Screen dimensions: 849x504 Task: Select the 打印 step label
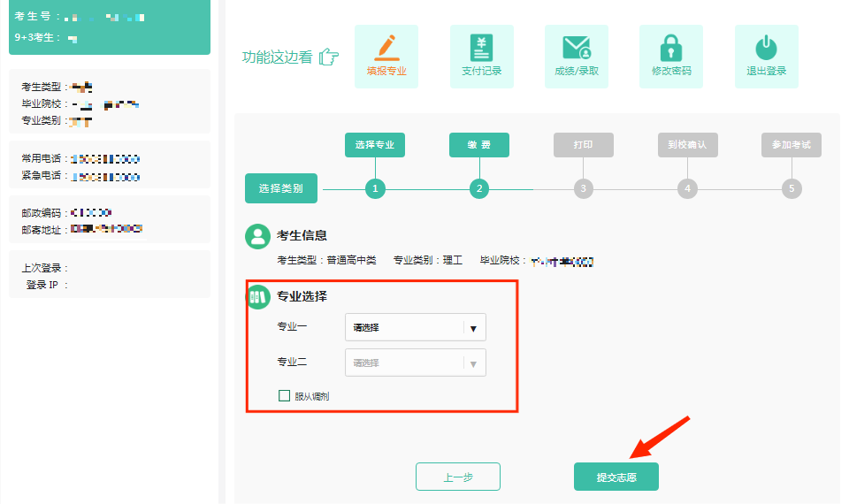pos(583,144)
